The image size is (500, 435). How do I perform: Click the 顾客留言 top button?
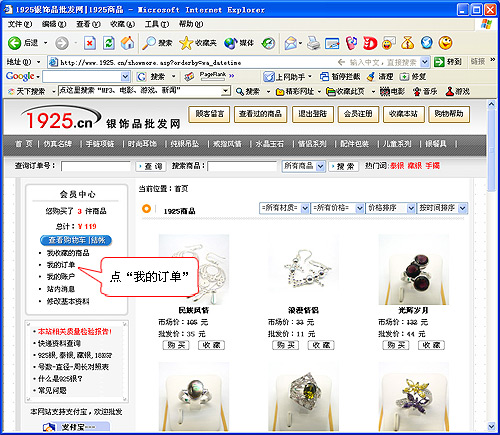point(209,114)
